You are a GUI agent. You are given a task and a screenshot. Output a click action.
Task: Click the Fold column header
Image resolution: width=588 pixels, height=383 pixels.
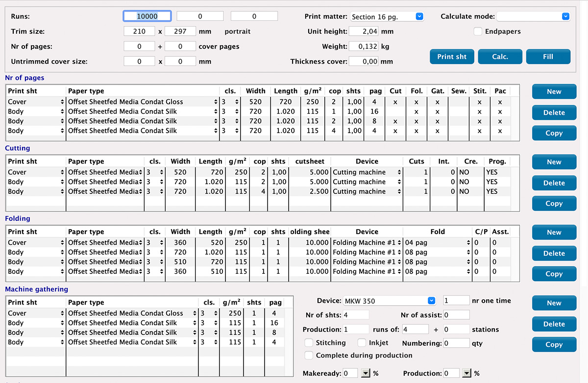pos(438,232)
